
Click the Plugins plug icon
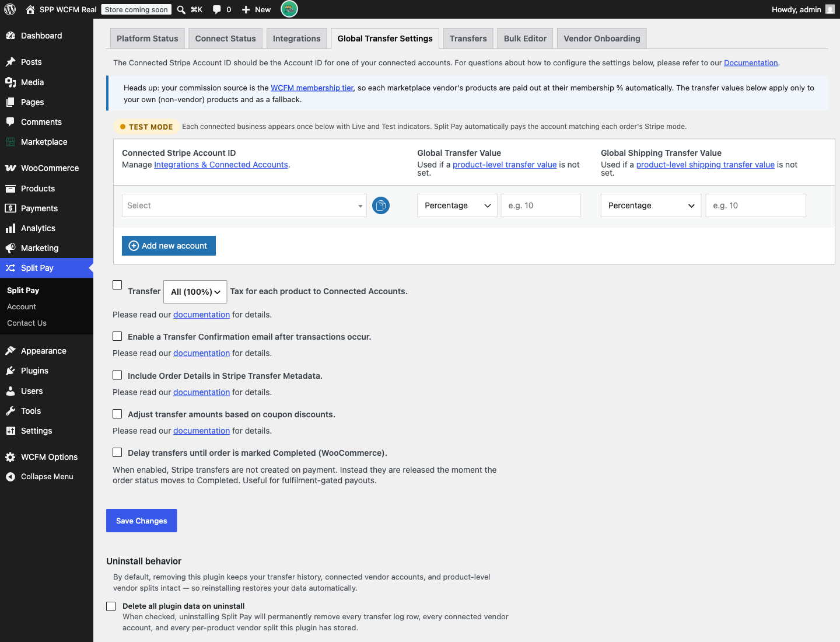tap(10, 371)
